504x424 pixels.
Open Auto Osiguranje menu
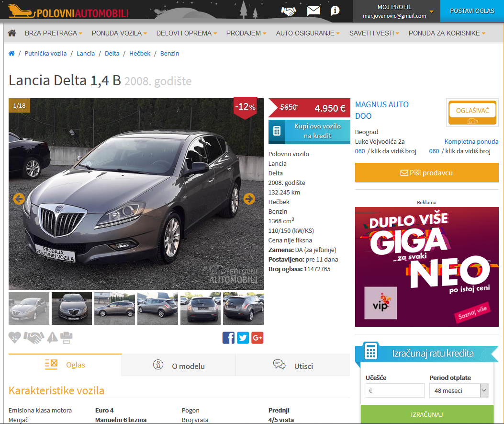[308, 33]
